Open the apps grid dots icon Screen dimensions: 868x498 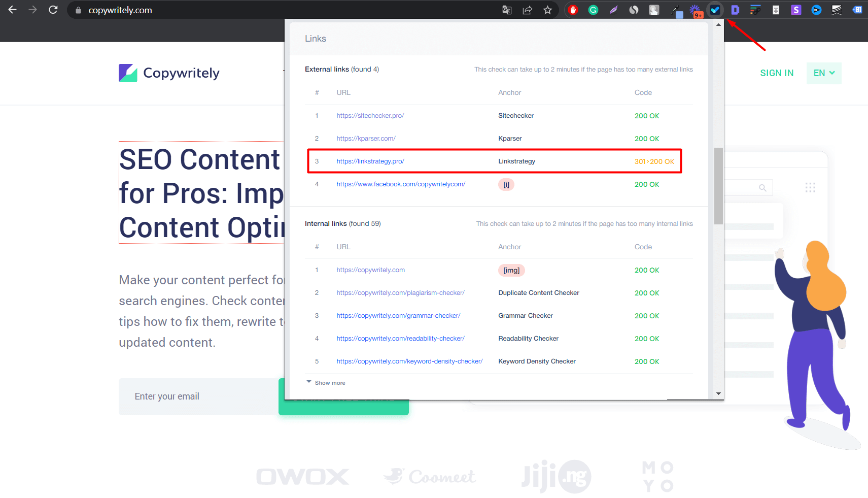click(x=810, y=188)
